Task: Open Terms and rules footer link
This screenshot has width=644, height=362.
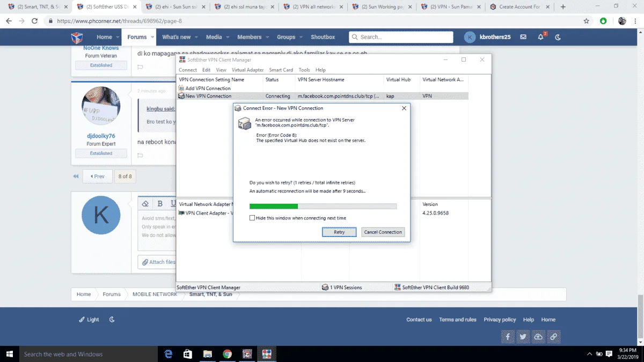Action: (x=458, y=320)
